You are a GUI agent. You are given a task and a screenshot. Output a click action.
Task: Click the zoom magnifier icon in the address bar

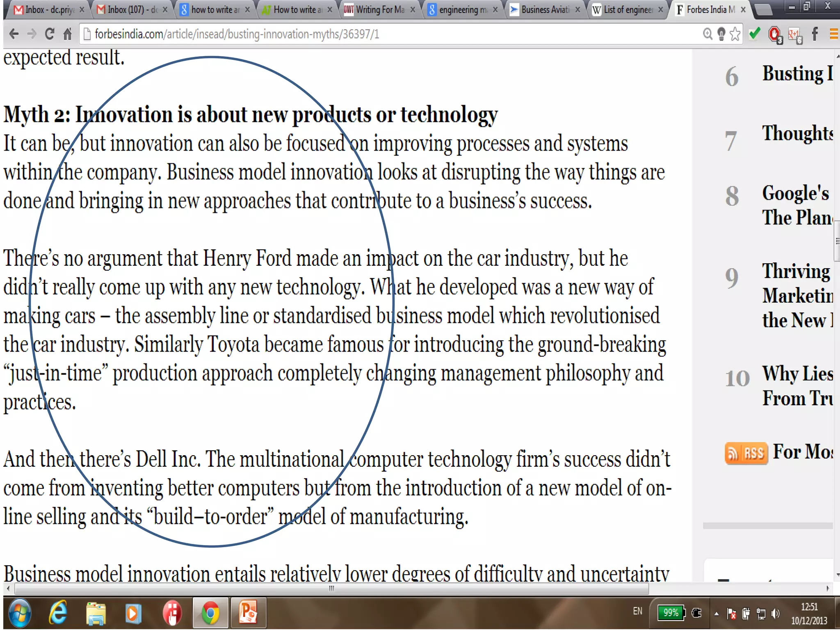[x=708, y=34]
